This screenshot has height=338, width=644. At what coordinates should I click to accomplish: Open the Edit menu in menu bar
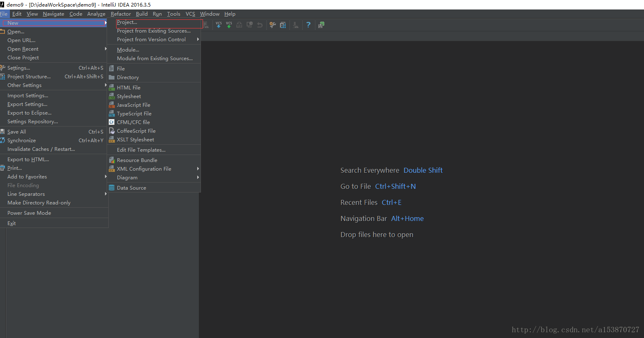click(x=17, y=14)
